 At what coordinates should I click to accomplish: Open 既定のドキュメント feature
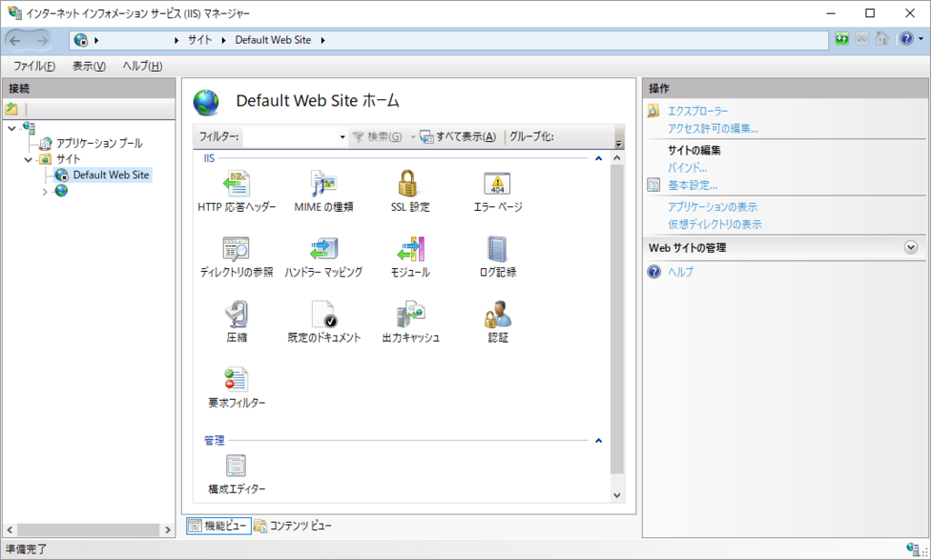[324, 322]
